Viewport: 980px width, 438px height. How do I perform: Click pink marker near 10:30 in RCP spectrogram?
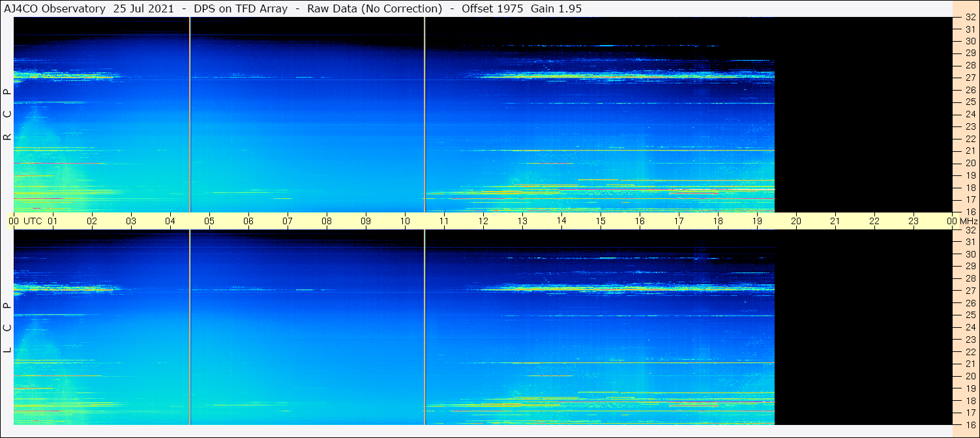pyautogui.click(x=424, y=114)
